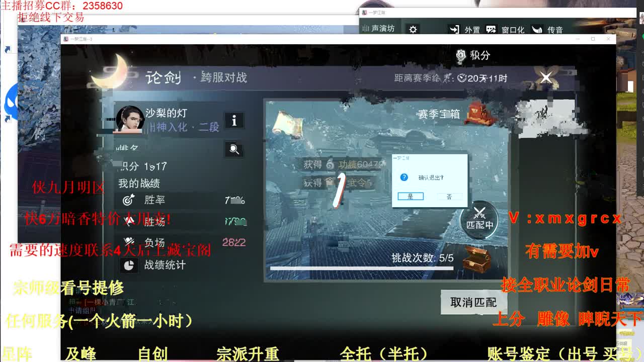
Task: Click 是 to confirm exit
Action: pyautogui.click(x=410, y=196)
